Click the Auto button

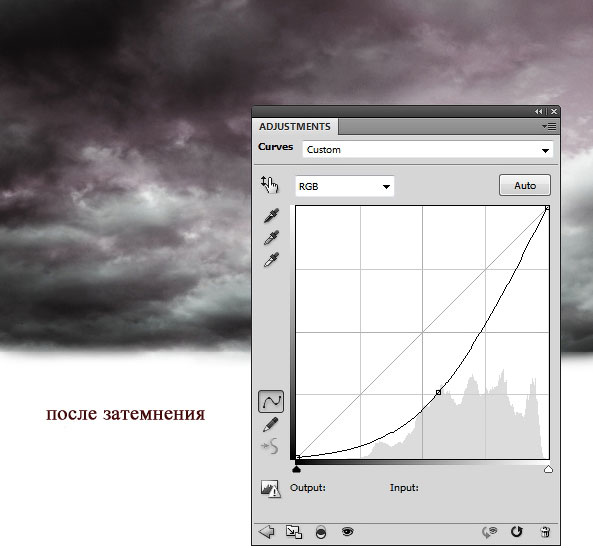(x=525, y=185)
